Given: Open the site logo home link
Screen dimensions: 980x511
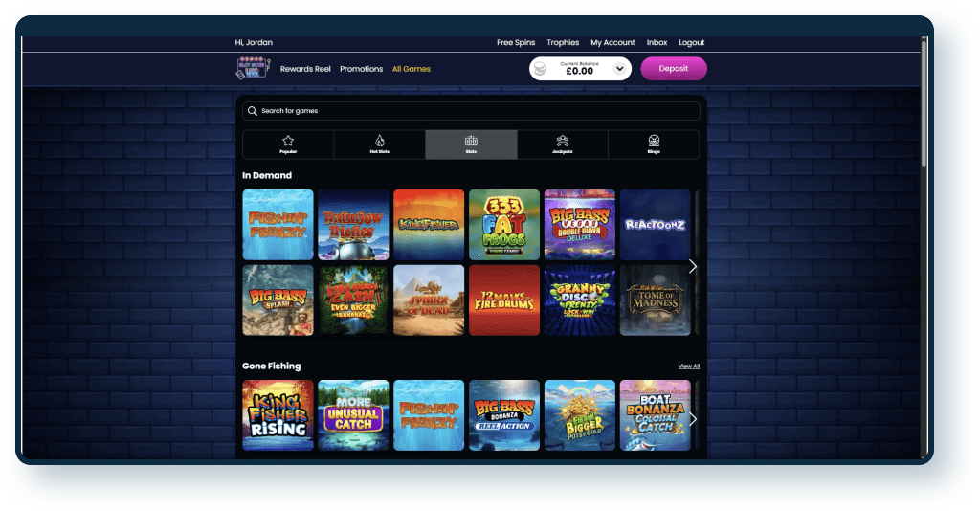Looking at the screenshot, I should point(253,68).
